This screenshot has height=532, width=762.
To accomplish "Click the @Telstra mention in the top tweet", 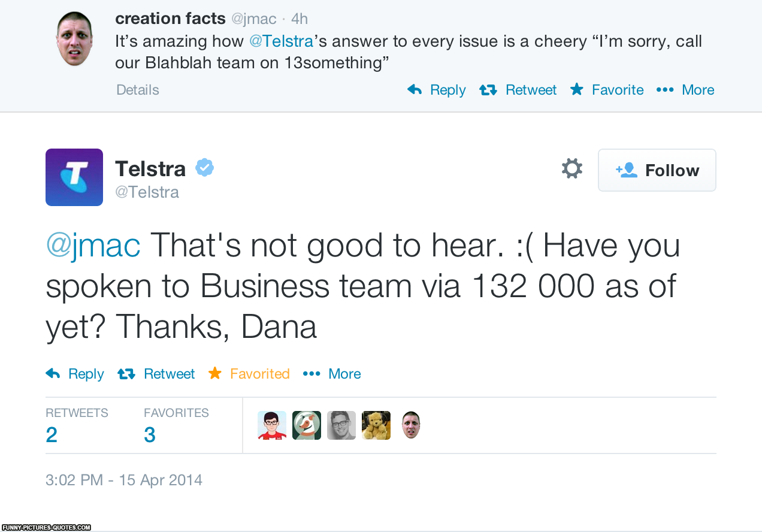I will click(x=281, y=41).
